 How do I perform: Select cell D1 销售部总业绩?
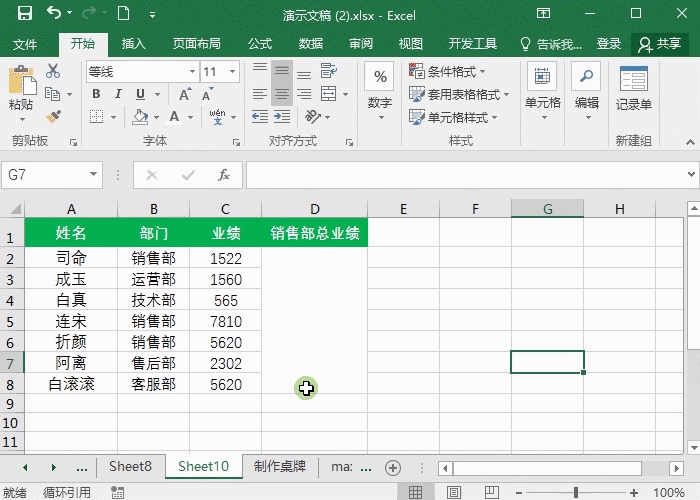pos(314,234)
